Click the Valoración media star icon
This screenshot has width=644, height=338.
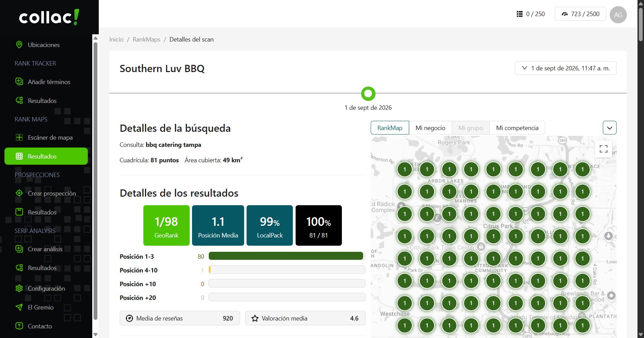pyautogui.click(x=255, y=318)
